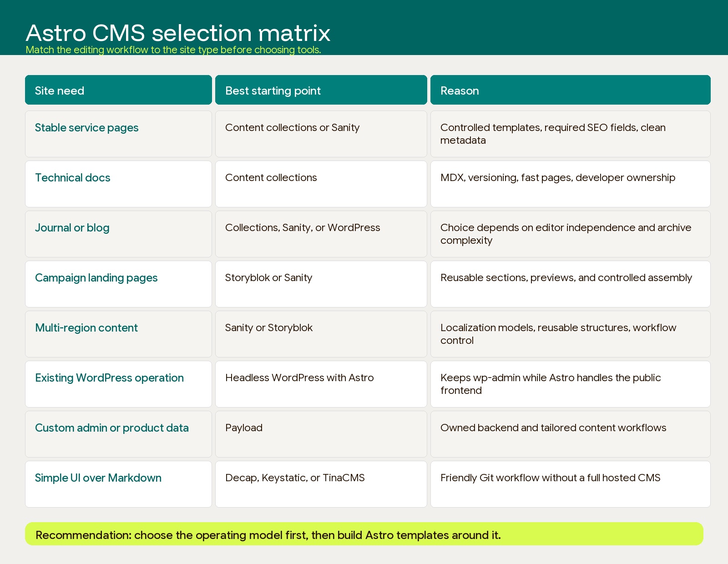Viewport: 728px width, 564px height.
Task: Select the 'Reason' column header
Action: (x=571, y=90)
